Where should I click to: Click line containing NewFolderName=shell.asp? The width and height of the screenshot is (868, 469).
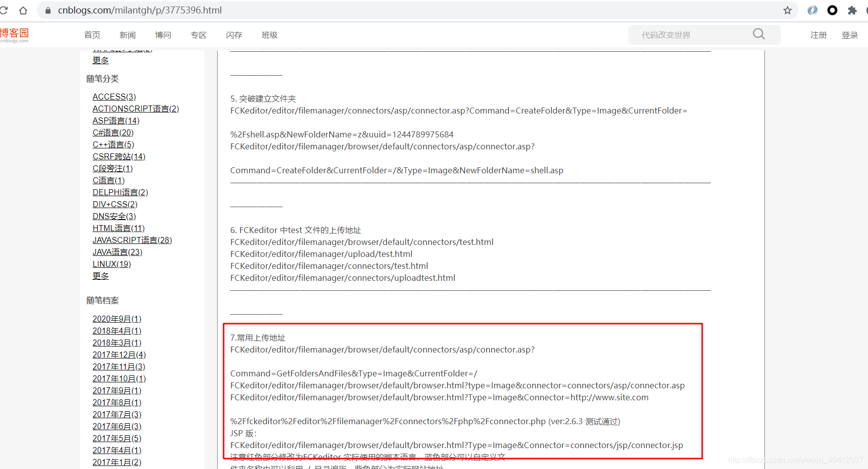pos(396,170)
